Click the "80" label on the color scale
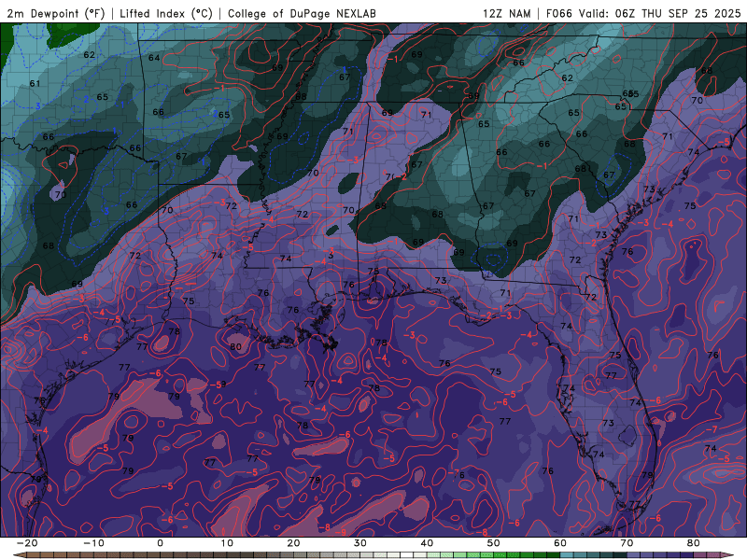The width and height of the screenshot is (747, 560). (x=694, y=543)
